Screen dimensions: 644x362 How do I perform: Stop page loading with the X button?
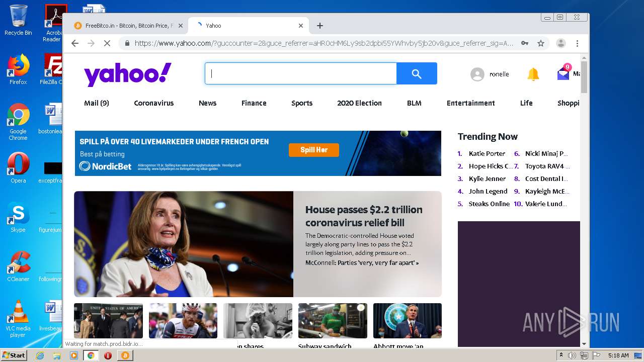pos(107,43)
